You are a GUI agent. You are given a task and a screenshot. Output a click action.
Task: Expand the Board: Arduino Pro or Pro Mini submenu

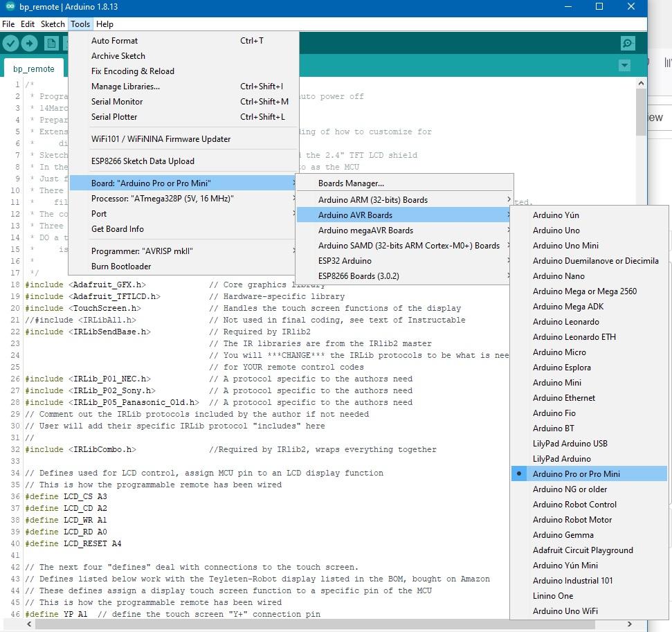[x=183, y=183]
